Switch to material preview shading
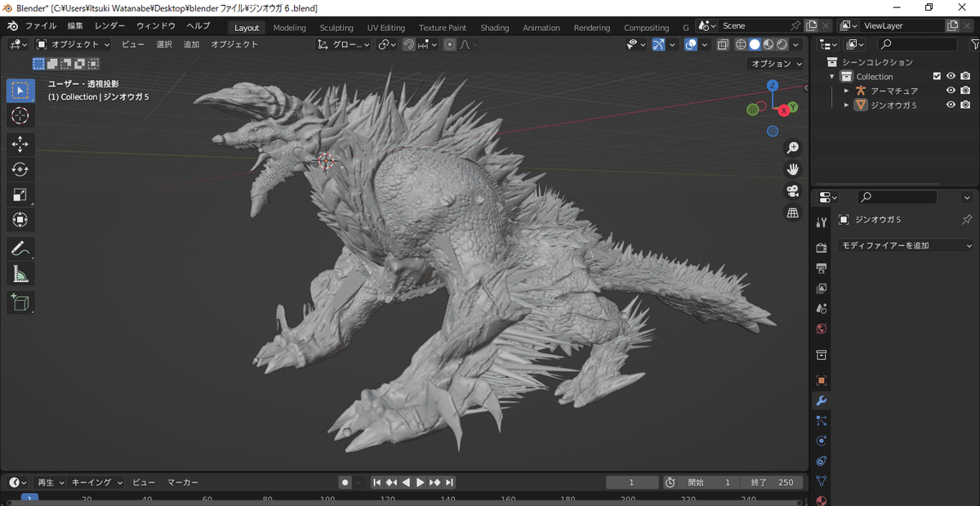 pyautogui.click(x=768, y=45)
